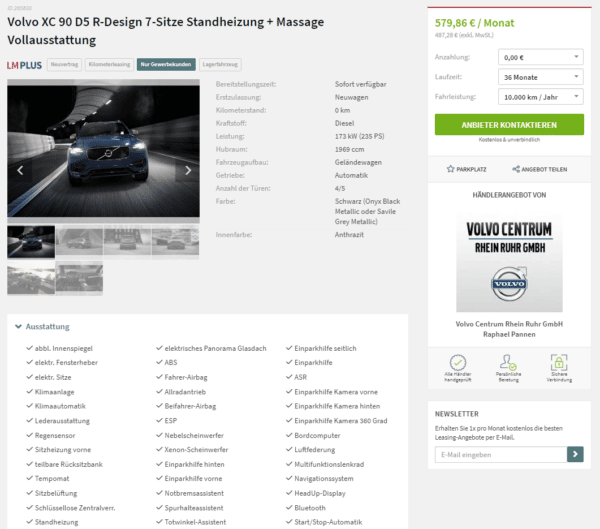600x529 pixels.
Task: Open 'Volvo Centrum Rhein Ruhr GmbH' dealer name
Action: [x=509, y=324]
